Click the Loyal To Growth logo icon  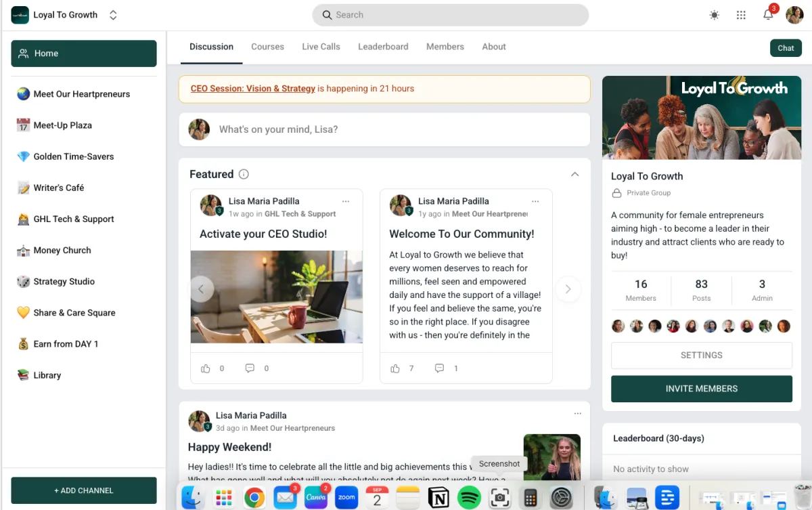pos(20,15)
